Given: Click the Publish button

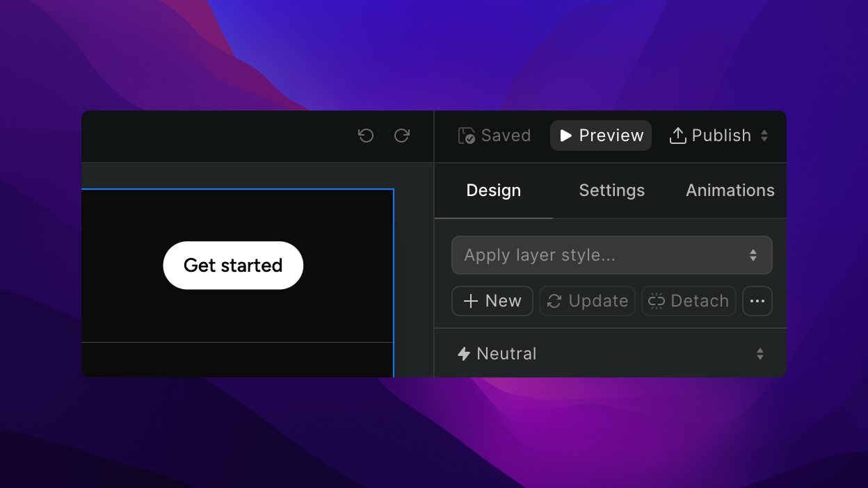Looking at the screenshot, I should [710, 136].
